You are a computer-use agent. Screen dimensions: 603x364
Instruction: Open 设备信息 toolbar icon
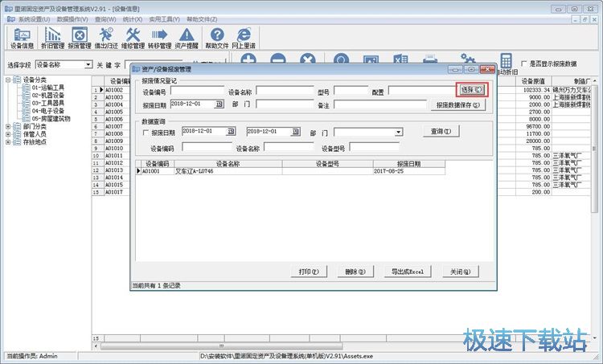[x=22, y=38]
